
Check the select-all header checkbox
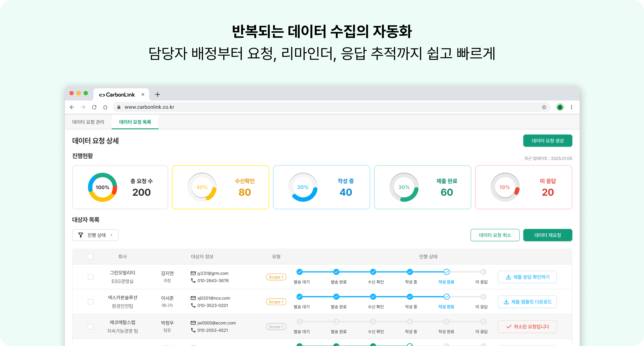[x=91, y=257]
